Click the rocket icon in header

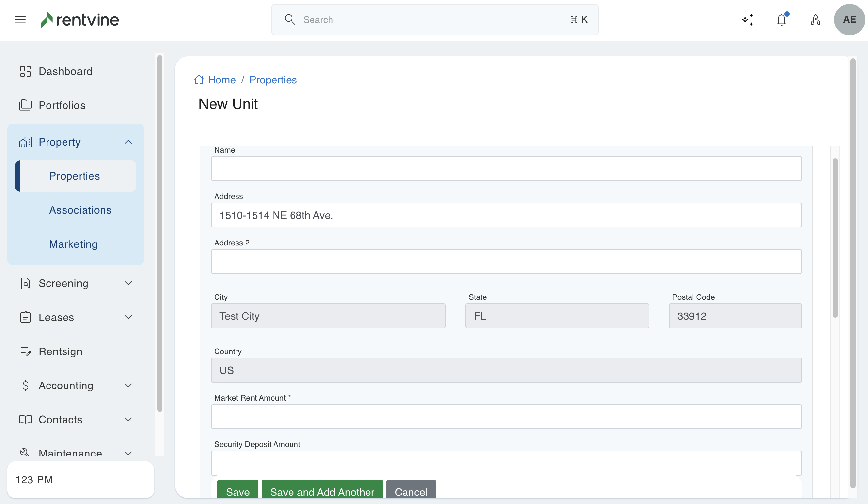815,20
